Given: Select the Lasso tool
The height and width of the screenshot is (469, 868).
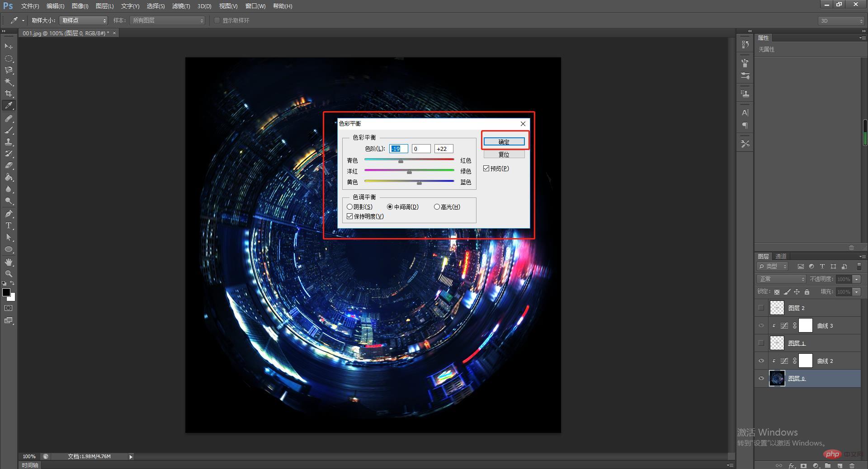Looking at the screenshot, I should [9, 70].
